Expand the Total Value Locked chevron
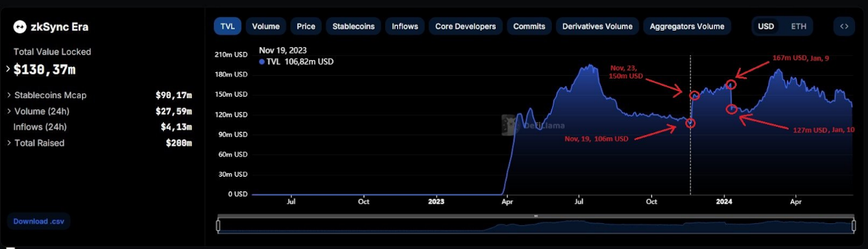868x249 pixels. (8, 69)
